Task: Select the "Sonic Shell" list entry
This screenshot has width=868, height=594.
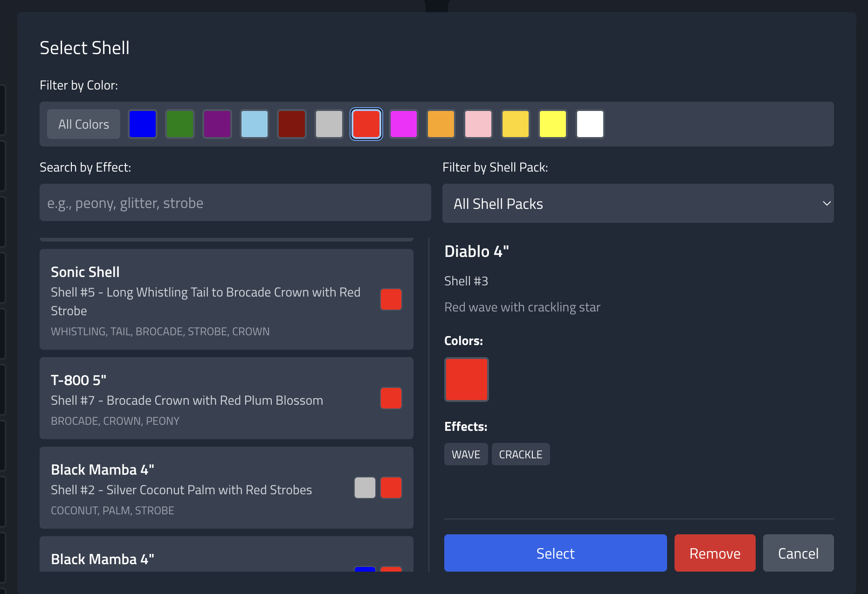Action: (x=226, y=299)
